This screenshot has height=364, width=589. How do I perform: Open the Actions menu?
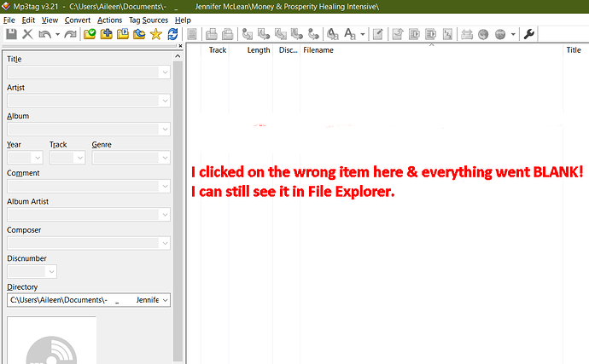109,20
